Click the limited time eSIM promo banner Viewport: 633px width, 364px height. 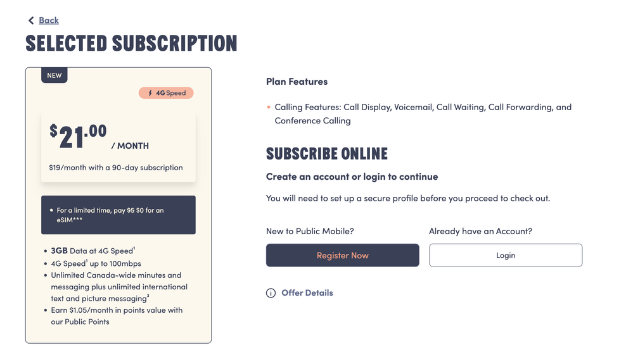tap(118, 215)
